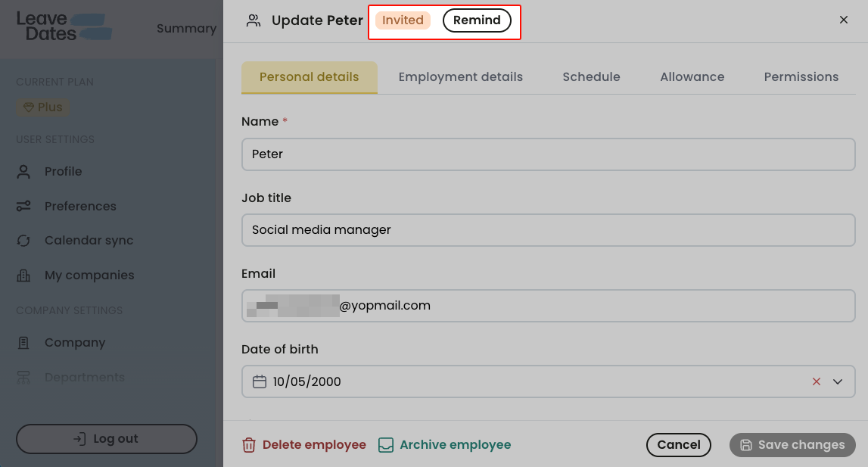
Task: Open My companies page
Action: pyautogui.click(x=89, y=275)
